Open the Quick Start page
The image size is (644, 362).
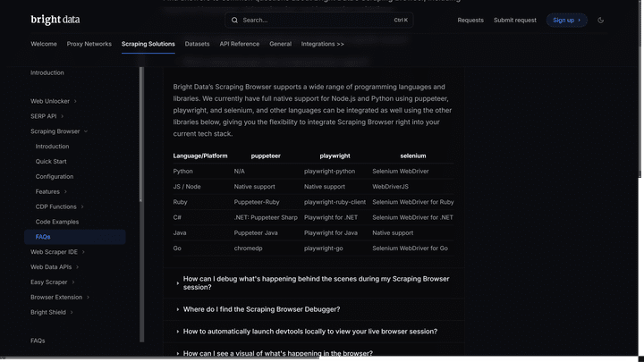click(x=51, y=162)
